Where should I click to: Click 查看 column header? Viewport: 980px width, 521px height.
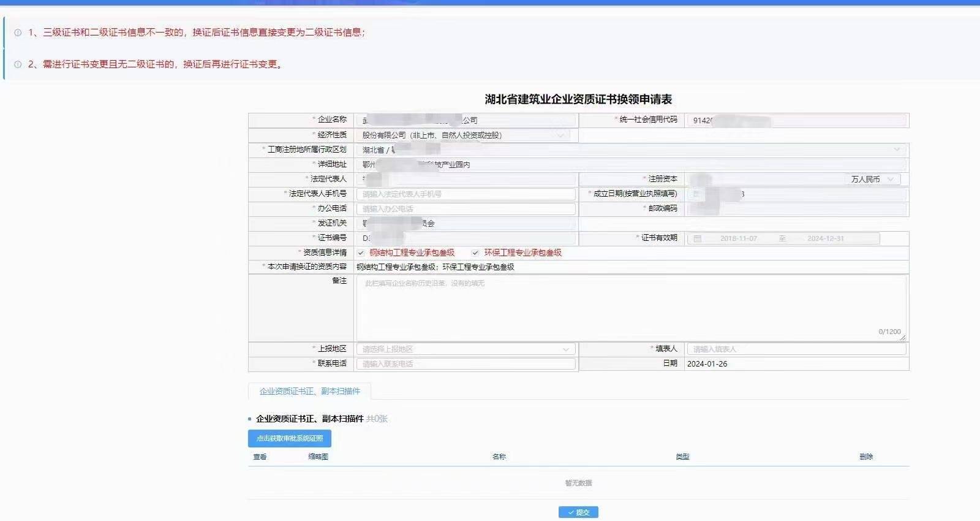click(260, 457)
